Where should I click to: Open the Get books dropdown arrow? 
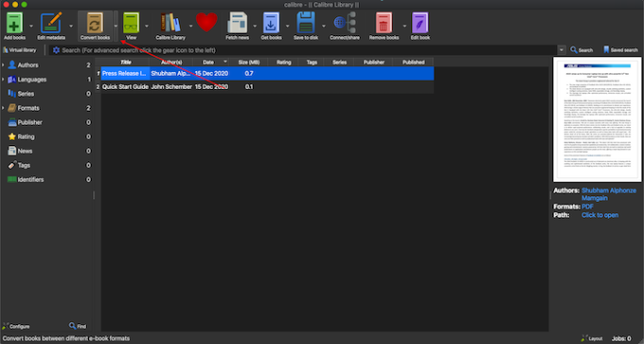[x=288, y=26]
